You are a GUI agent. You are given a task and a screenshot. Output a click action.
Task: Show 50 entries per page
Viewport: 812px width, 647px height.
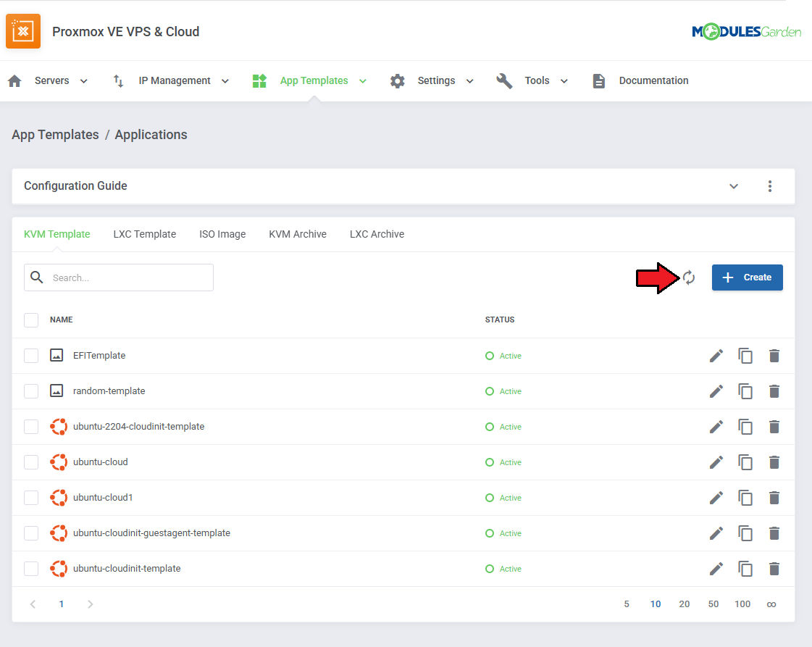pos(713,604)
